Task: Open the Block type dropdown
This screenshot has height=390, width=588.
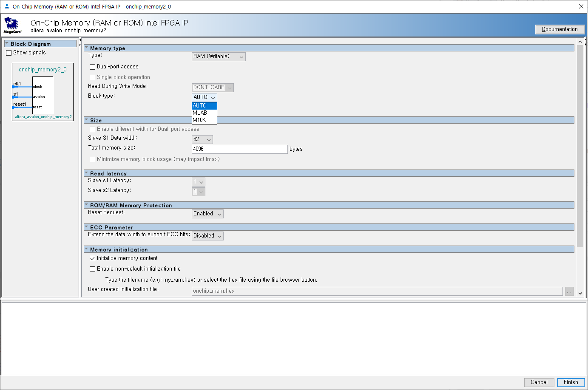Action: coord(205,97)
